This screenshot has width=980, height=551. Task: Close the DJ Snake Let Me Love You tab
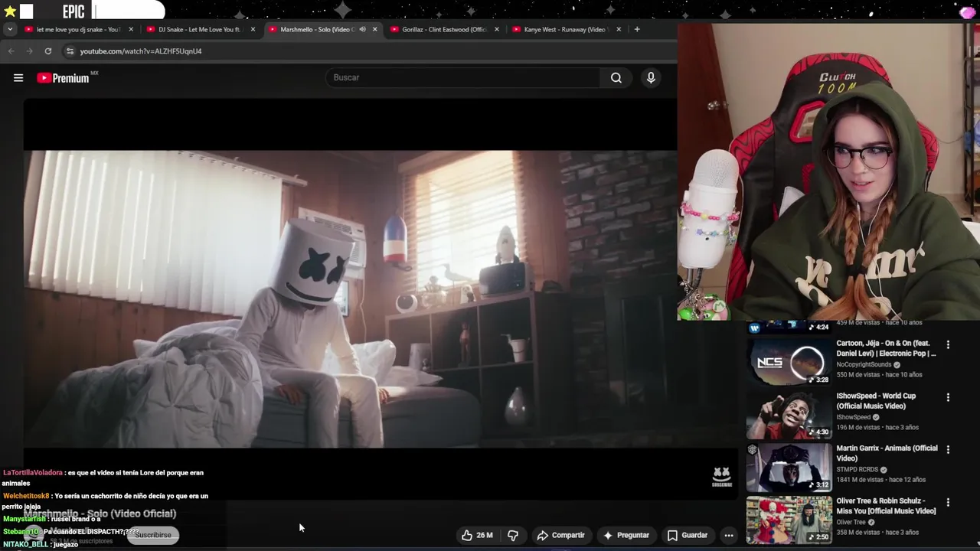coord(253,29)
